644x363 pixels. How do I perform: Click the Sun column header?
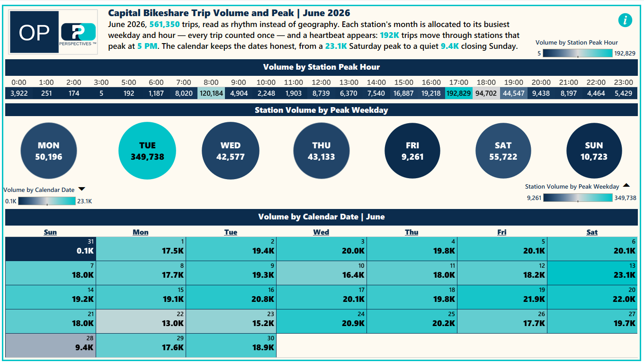coord(50,232)
